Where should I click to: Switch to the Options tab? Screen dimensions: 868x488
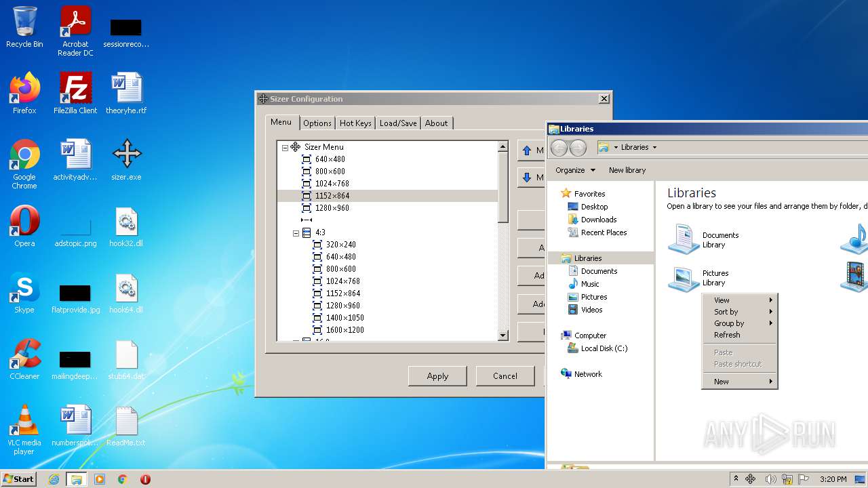(317, 123)
